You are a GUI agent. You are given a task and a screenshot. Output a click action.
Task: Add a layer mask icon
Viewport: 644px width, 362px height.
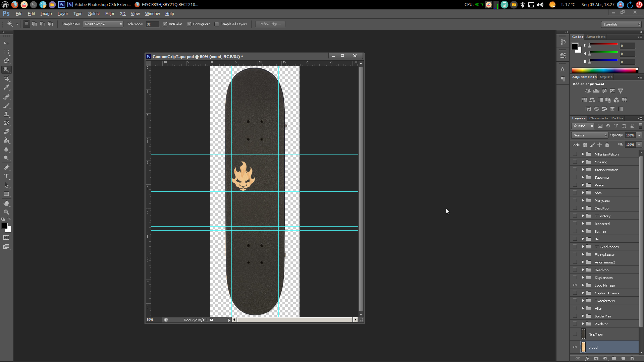point(596,359)
